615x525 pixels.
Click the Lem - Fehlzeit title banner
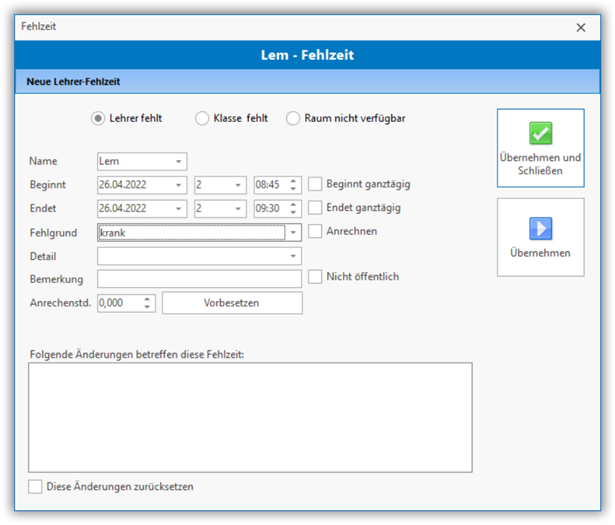(308, 55)
